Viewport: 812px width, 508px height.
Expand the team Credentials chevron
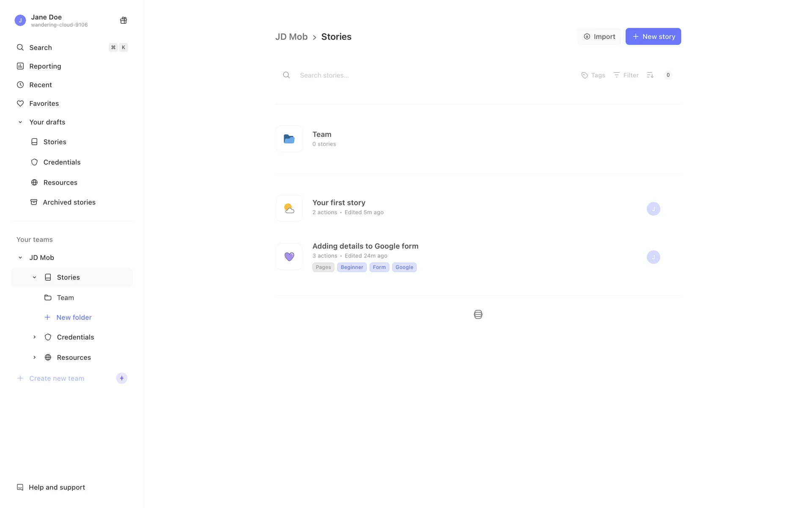pyautogui.click(x=34, y=337)
